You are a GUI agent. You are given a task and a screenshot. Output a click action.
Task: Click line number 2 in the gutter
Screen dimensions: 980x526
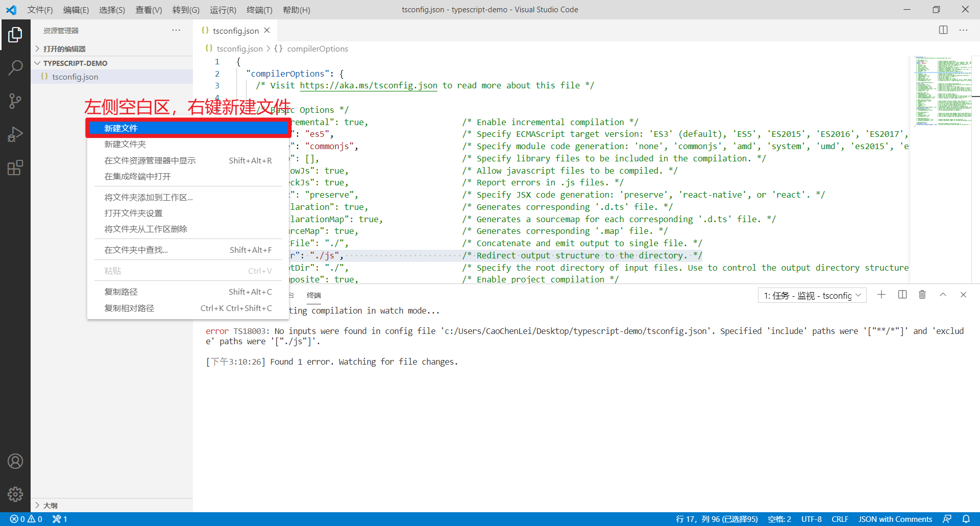click(217, 74)
